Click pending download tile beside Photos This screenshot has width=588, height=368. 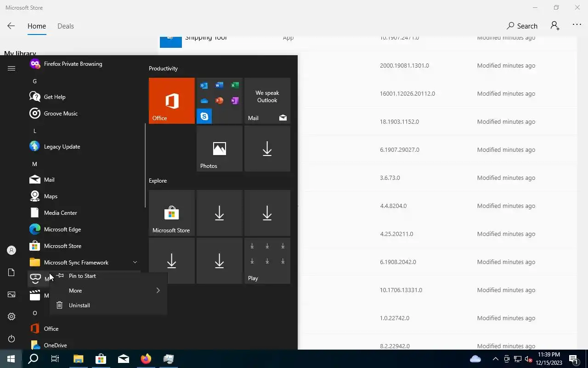[x=267, y=149]
